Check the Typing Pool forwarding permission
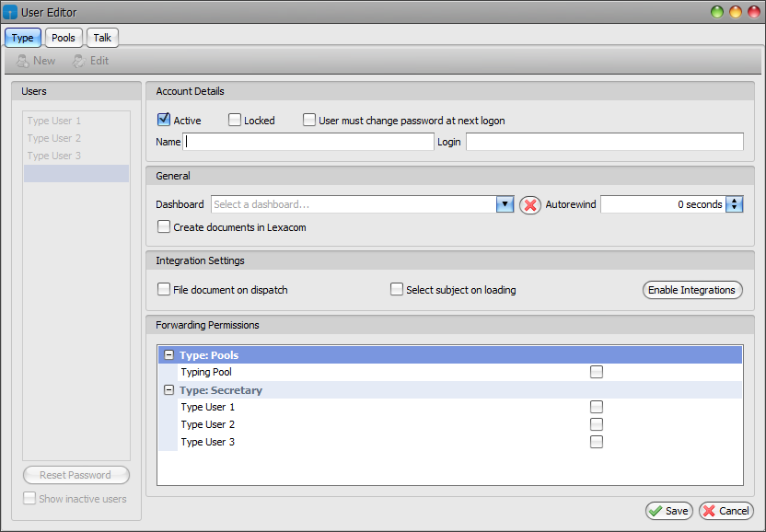This screenshot has height=532, width=766. pos(597,372)
